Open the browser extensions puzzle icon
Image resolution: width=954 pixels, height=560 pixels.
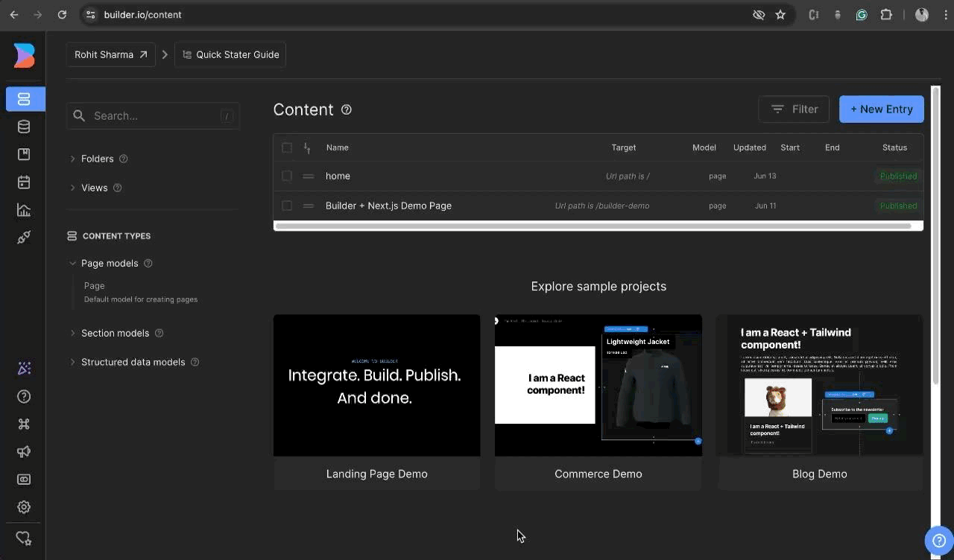click(886, 14)
